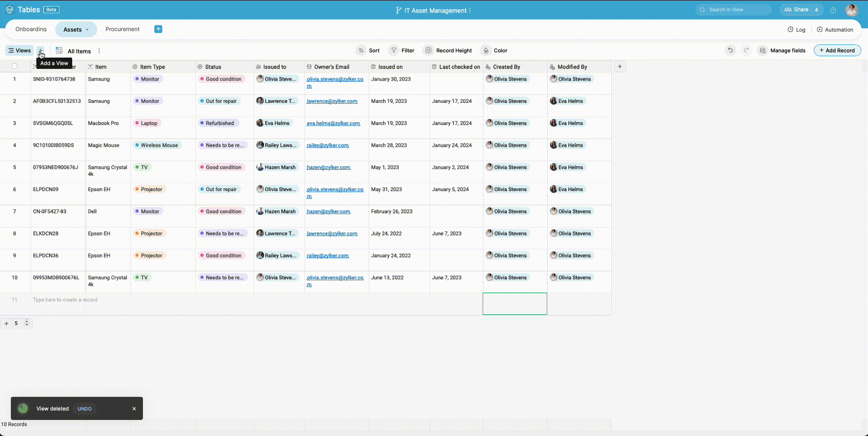Click the 'Type here to create a record' row

pos(65,300)
